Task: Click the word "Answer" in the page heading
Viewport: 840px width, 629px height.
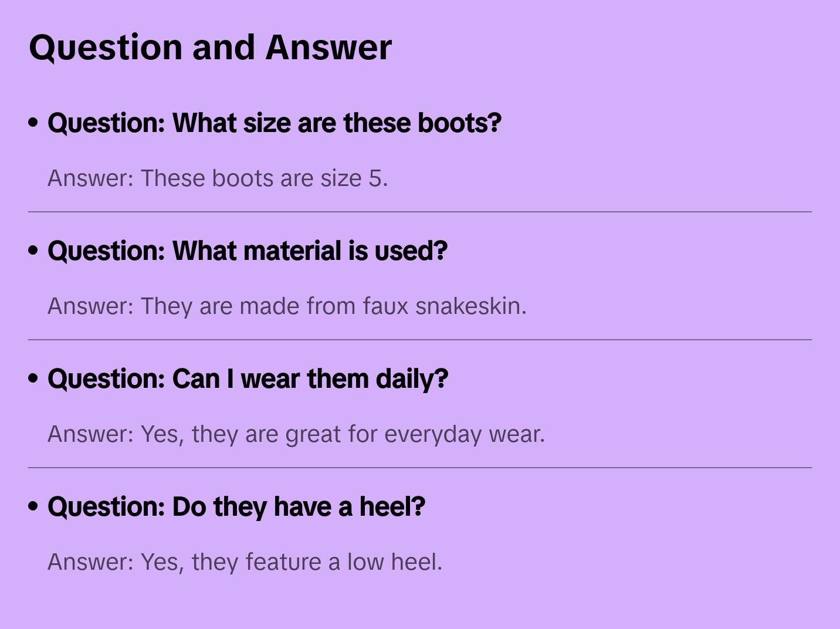Action: [x=328, y=47]
